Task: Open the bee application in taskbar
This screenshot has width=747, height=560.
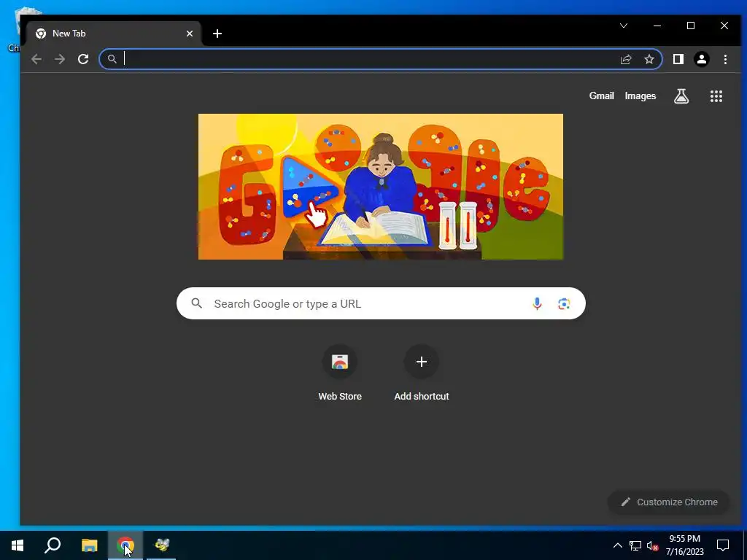Action: 161,545
